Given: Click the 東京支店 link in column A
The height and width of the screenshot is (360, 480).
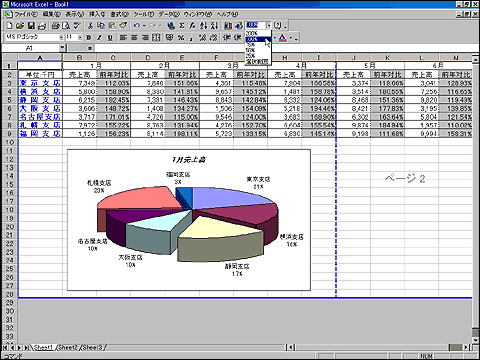Looking at the screenshot, I should pyautogui.click(x=40, y=83).
